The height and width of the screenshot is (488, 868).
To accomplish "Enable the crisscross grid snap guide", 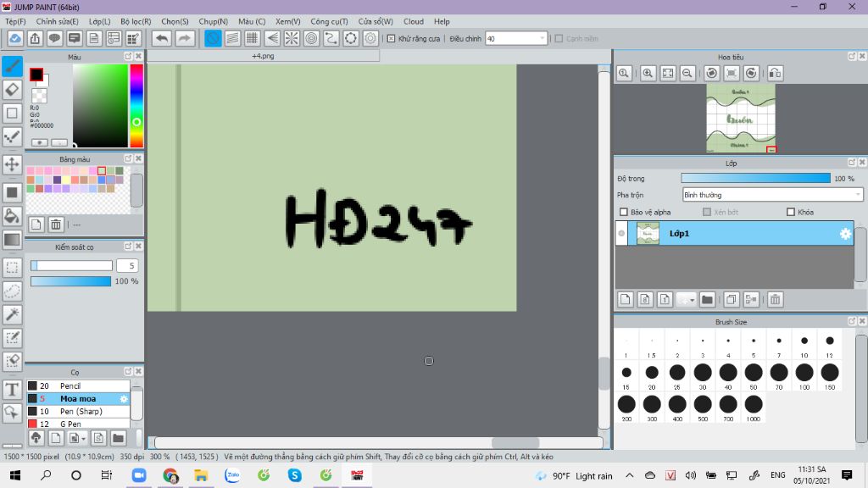I will pyautogui.click(x=253, y=39).
